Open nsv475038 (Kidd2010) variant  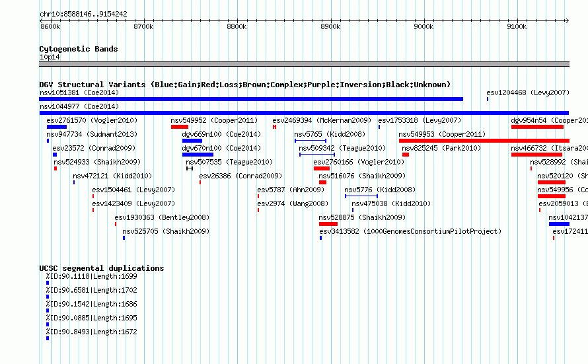391,203
